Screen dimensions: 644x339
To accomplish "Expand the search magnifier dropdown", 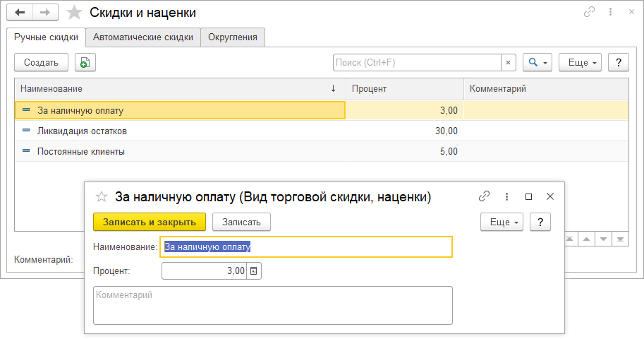I will pyautogui.click(x=537, y=63).
